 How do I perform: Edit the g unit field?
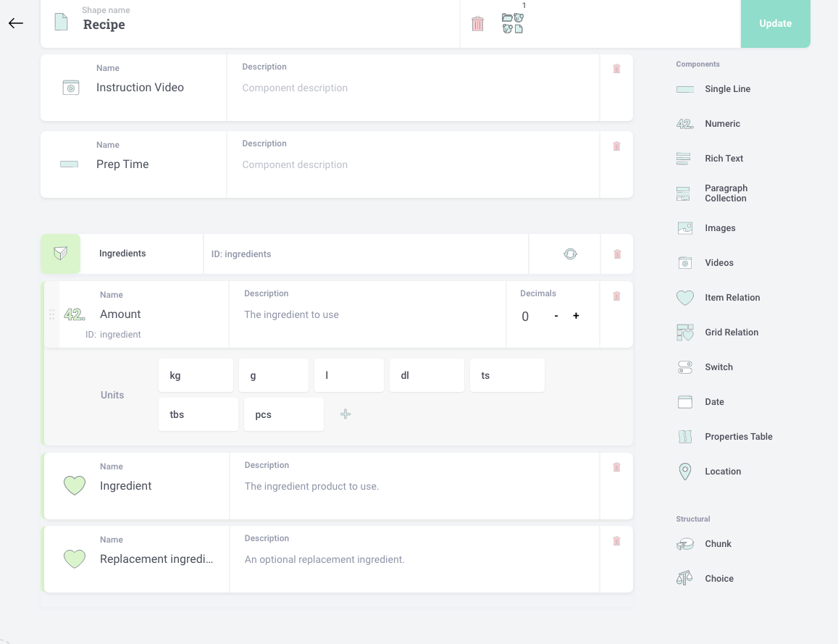(x=274, y=375)
